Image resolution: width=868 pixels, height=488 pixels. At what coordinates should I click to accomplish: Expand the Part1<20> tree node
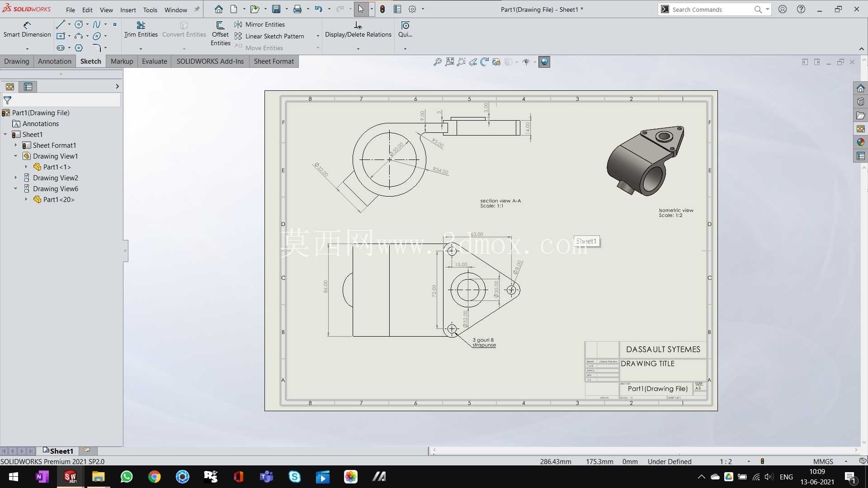pos(26,200)
